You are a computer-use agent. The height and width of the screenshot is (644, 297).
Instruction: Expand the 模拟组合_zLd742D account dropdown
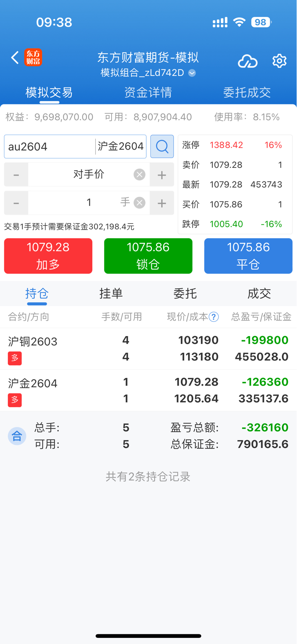[x=192, y=73]
